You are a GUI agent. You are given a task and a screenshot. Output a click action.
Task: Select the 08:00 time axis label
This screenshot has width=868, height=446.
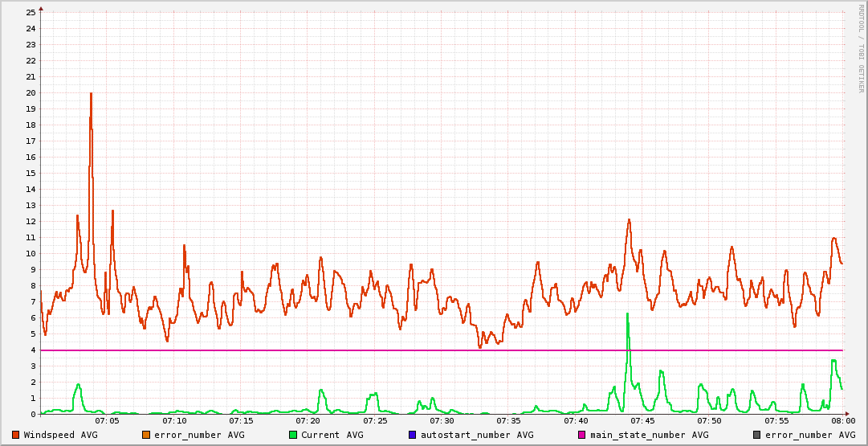coord(842,420)
